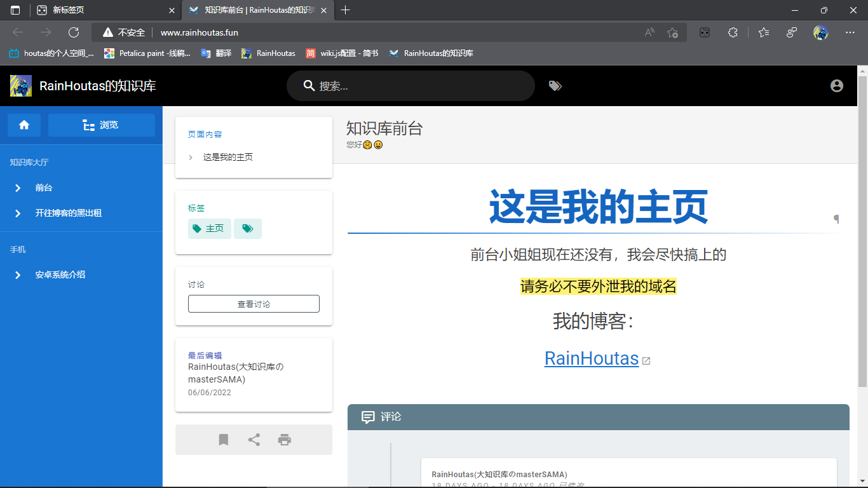The width and height of the screenshot is (868, 488).
Task: Close the 知识库前台 tab
Action: click(324, 10)
